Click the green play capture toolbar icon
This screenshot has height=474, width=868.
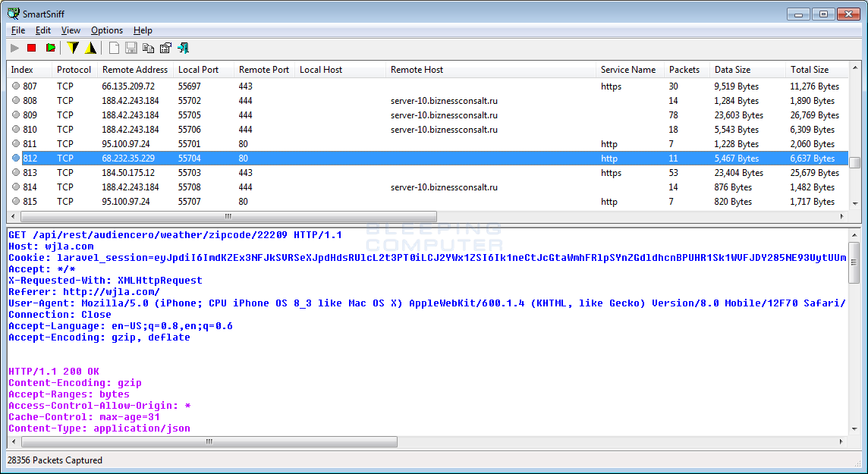coord(49,47)
